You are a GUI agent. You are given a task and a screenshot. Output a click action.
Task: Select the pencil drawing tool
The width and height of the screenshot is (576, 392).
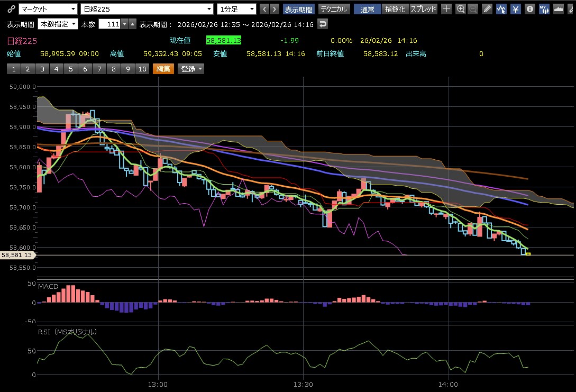coord(487,9)
